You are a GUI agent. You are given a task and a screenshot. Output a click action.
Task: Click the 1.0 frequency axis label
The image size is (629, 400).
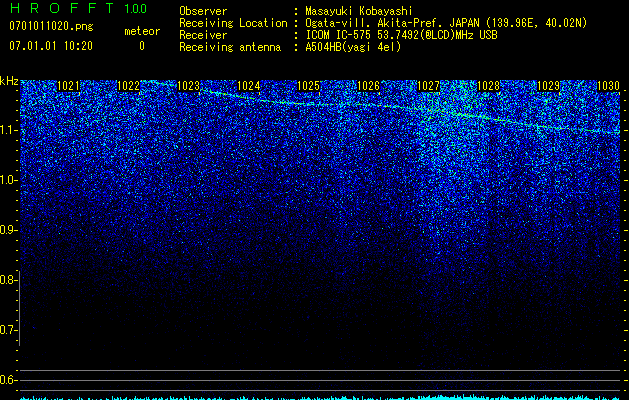coord(9,180)
